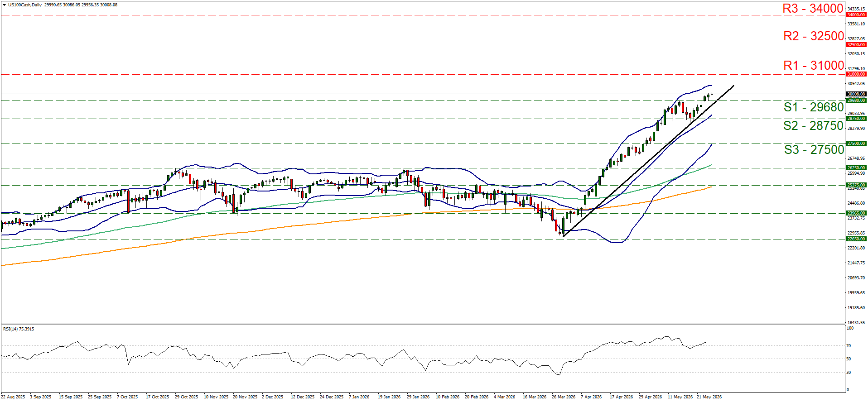868x402 pixels.
Task: Click the 7 Apr 2026 date label
Action: coord(591,397)
